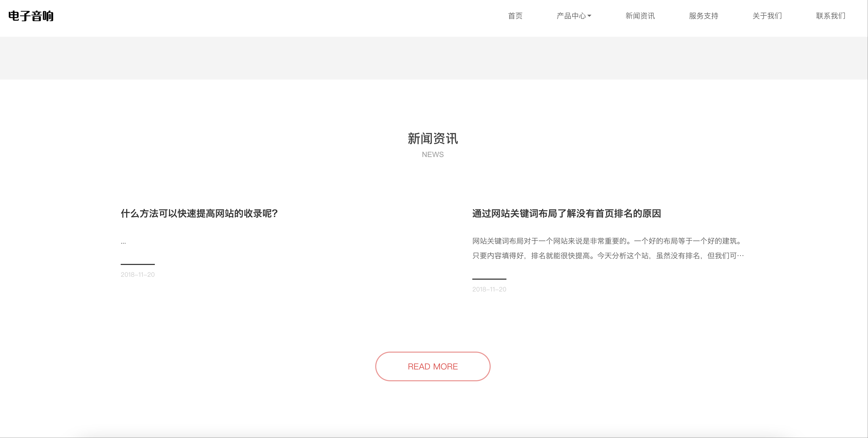Click the 电子音响 site logo
868x438 pixels.
coord(31,16)
